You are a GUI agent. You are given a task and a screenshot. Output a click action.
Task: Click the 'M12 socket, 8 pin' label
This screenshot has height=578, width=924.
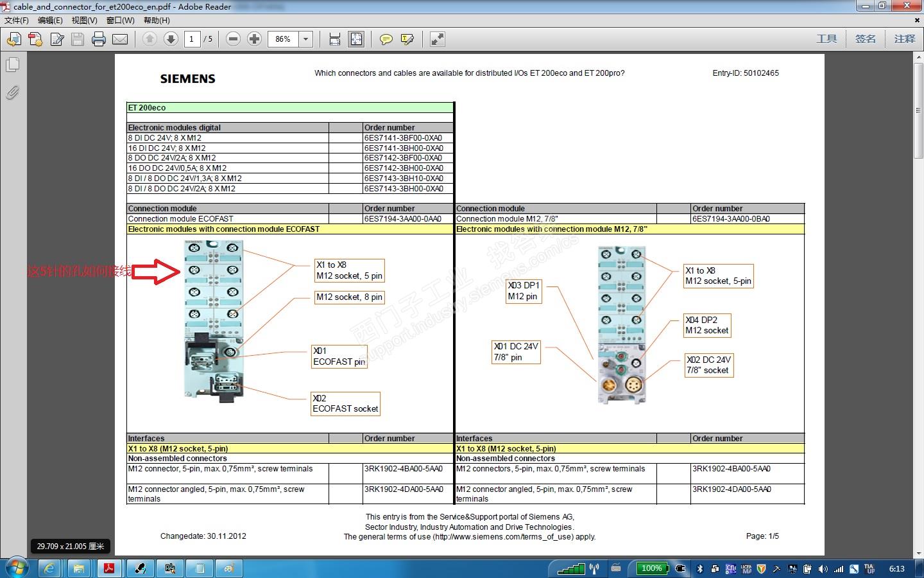[349, 297]
